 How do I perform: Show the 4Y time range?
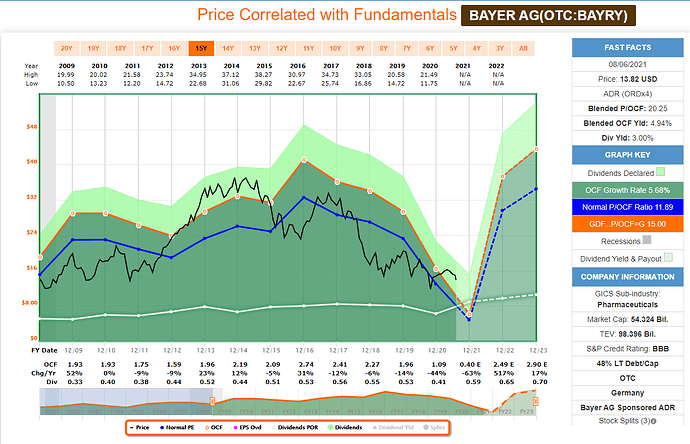tap(477, 48)
